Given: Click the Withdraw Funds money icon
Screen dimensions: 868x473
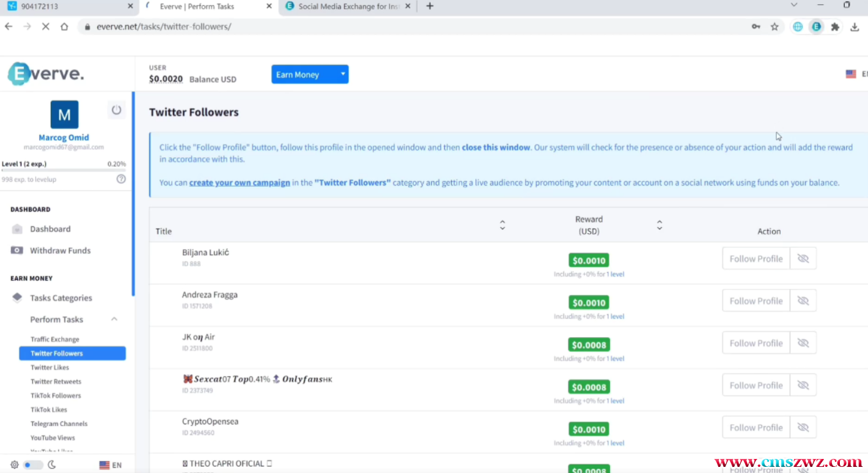Looking at the screenshot, I should [x=17, y=250].
